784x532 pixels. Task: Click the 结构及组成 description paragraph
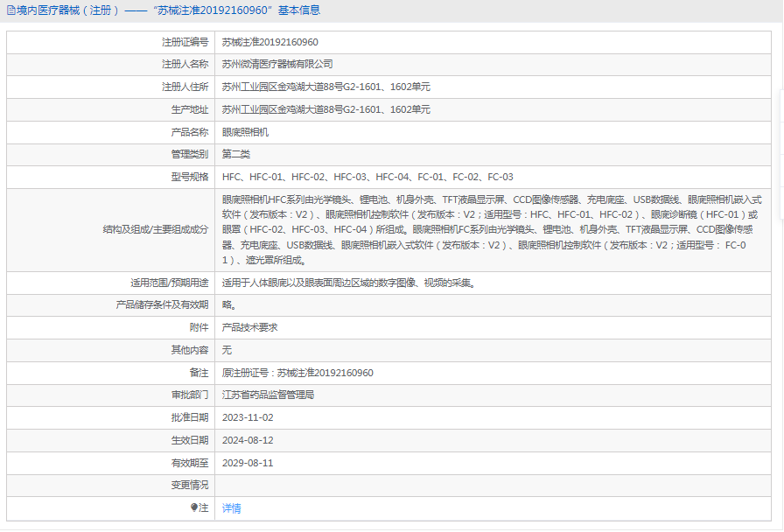(492, 230)
